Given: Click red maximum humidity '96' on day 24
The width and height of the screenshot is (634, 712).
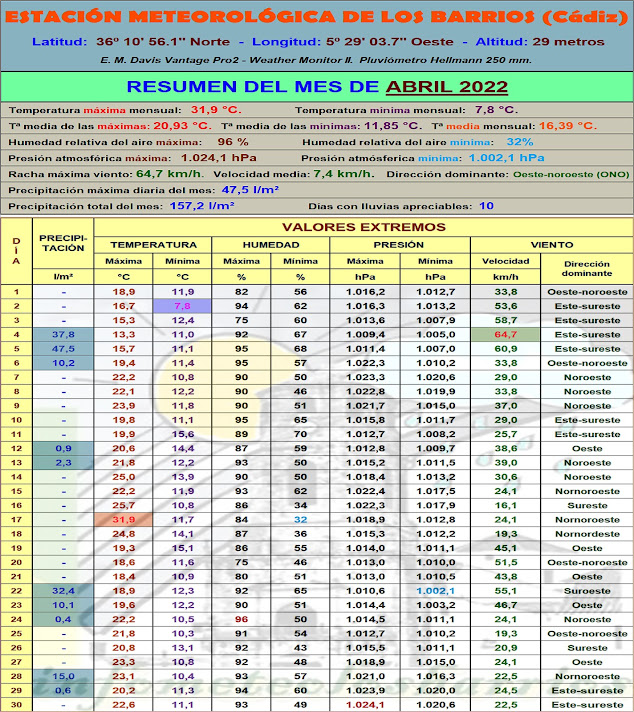Looking at the screenshot, I should 241,619.
